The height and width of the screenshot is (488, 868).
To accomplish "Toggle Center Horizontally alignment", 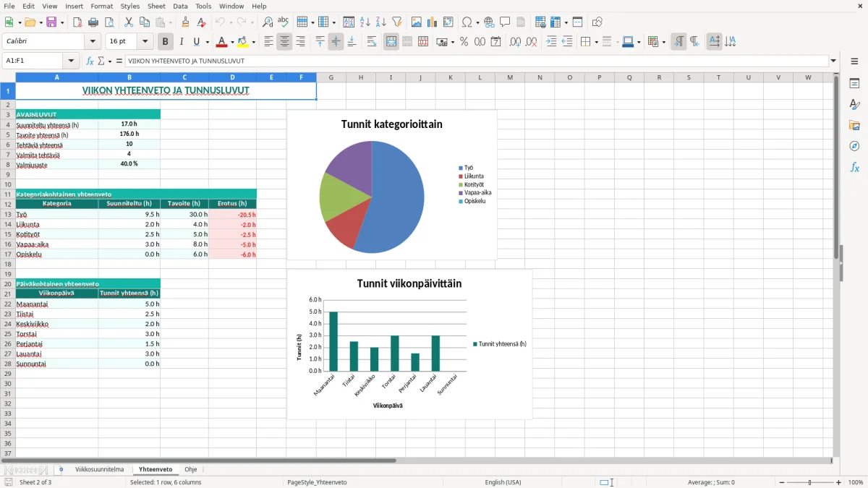I will pos(284,42).
